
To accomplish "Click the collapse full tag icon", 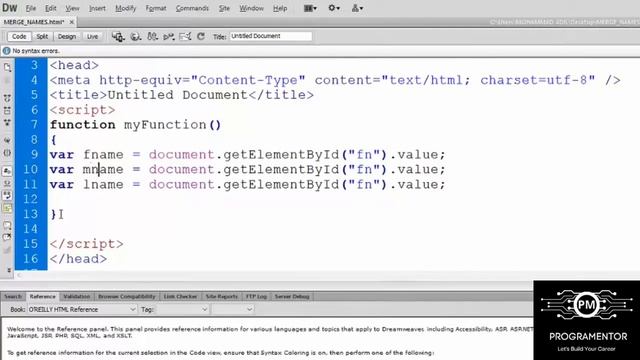I will [7, 98].
